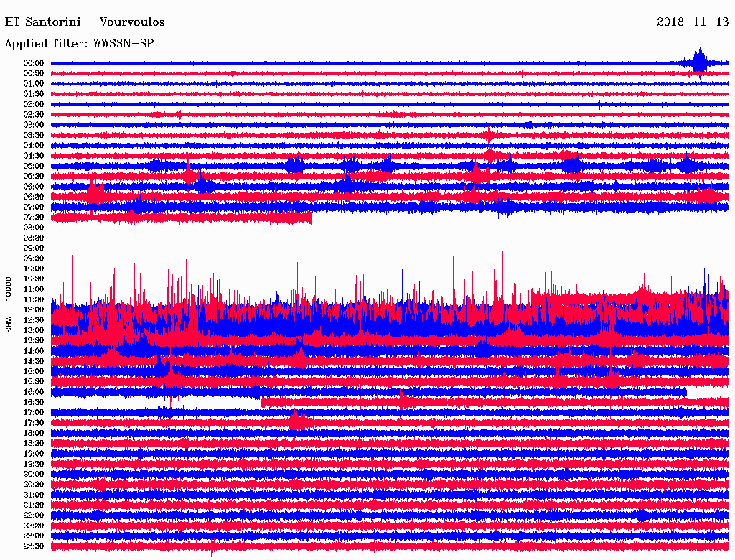Select the 12:00 time label
This screenshot has height=560, width=735.
click(x=34, y=309)
